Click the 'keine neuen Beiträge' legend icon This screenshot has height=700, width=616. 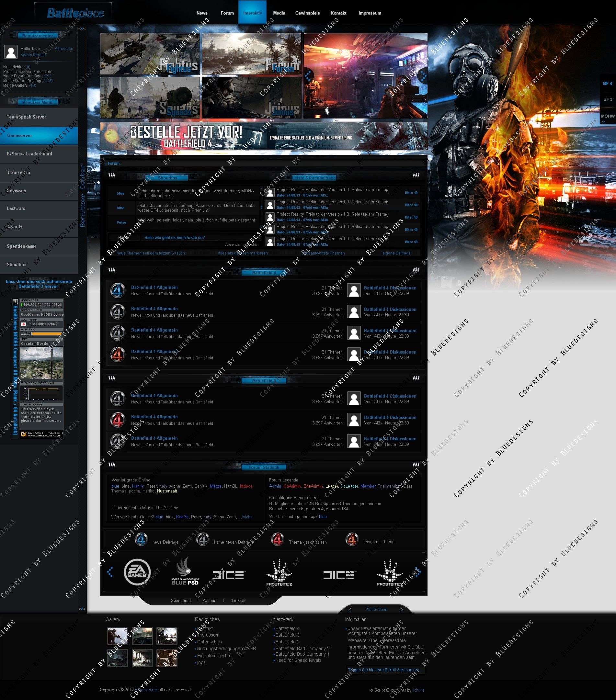click(202, 539)
